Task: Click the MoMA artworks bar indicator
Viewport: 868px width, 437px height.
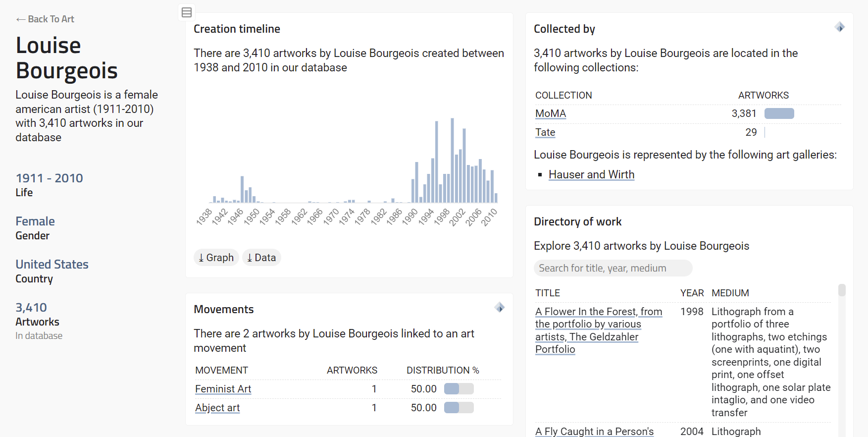Action: point(779,113)
